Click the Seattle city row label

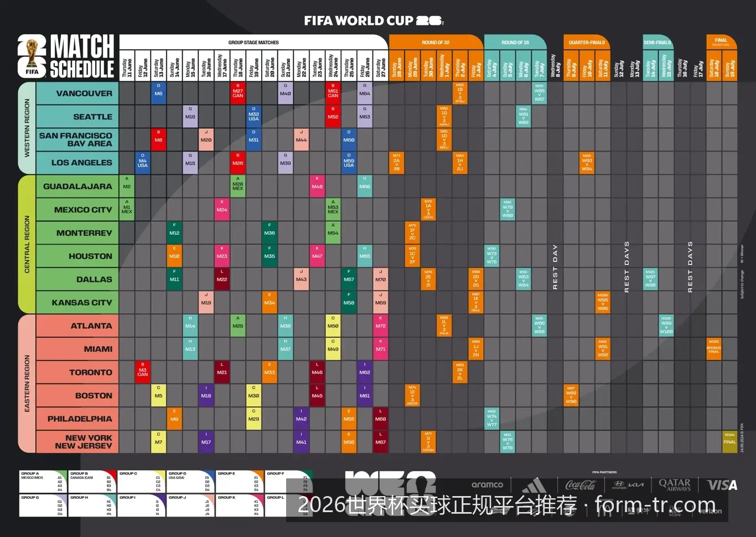tap(77, 117)
